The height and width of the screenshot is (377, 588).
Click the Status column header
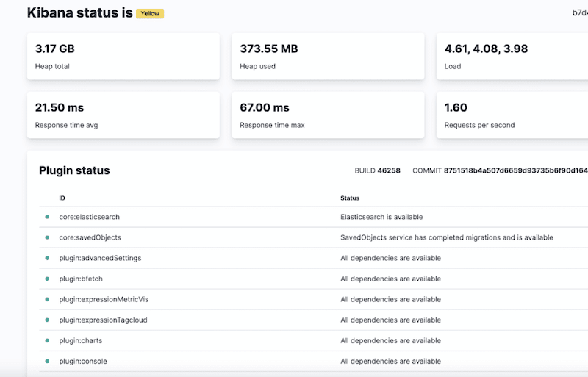pyautogui.click(x=350, y=198)
